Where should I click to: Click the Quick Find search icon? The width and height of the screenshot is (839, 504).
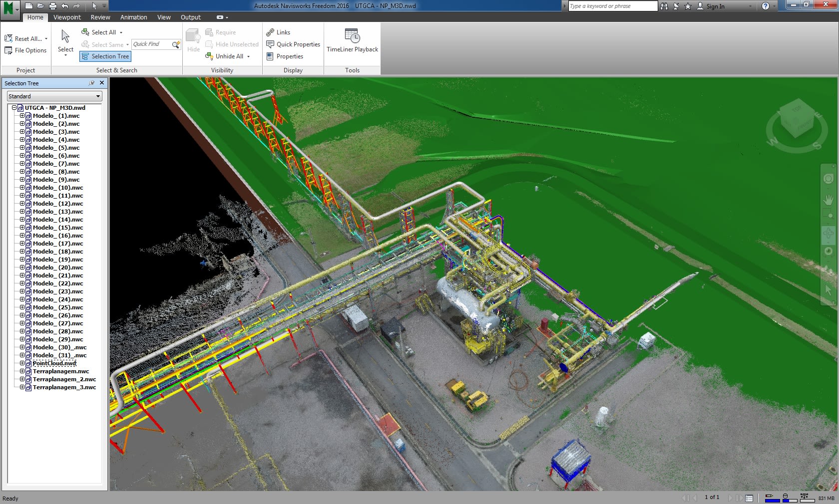176,44
